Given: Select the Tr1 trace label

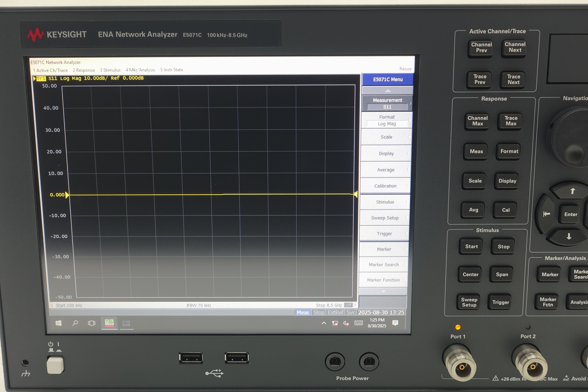Looking at the screenshot, I should point(41,78).
